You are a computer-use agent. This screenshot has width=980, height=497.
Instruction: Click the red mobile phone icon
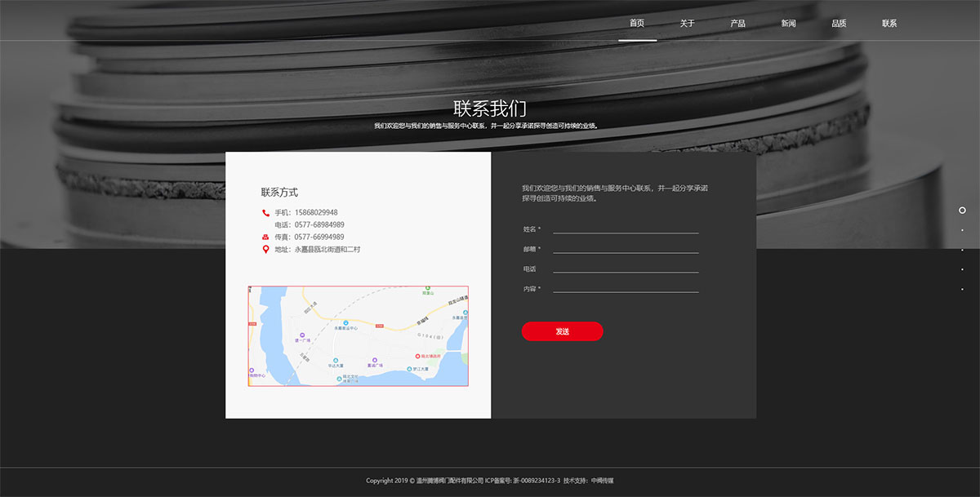pyautogui.click(x=265, y=213)
